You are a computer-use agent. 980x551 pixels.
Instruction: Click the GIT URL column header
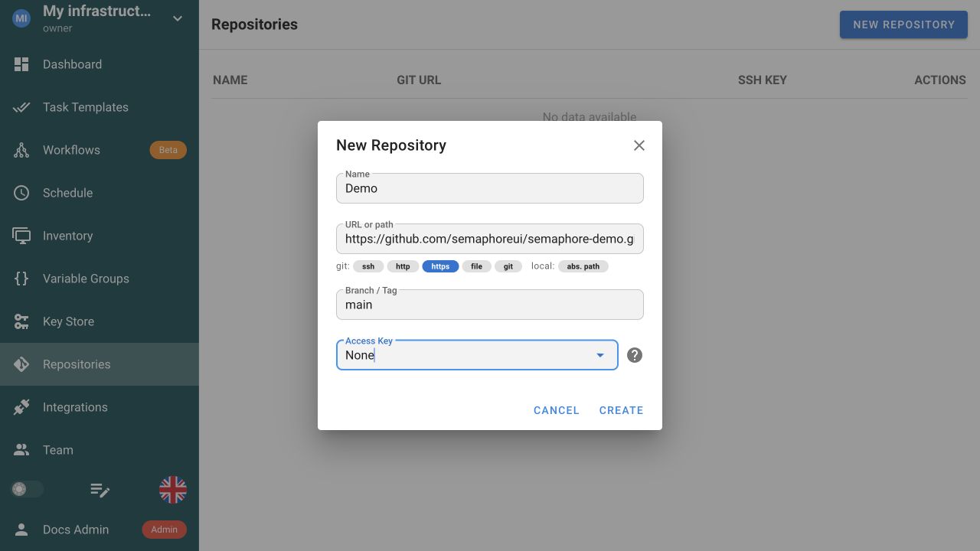419,80
